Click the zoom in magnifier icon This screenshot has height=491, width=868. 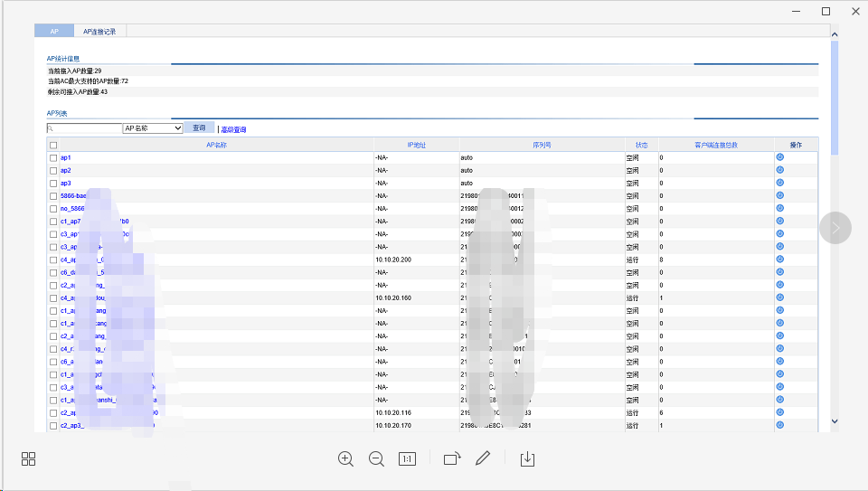pyautogui.click(x=345, y=458)
